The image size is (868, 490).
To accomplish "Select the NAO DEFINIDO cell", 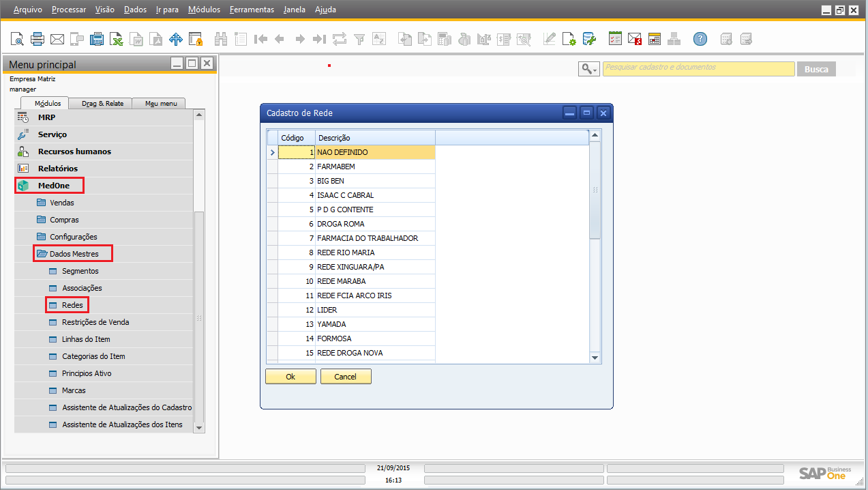I will point(375,152).
